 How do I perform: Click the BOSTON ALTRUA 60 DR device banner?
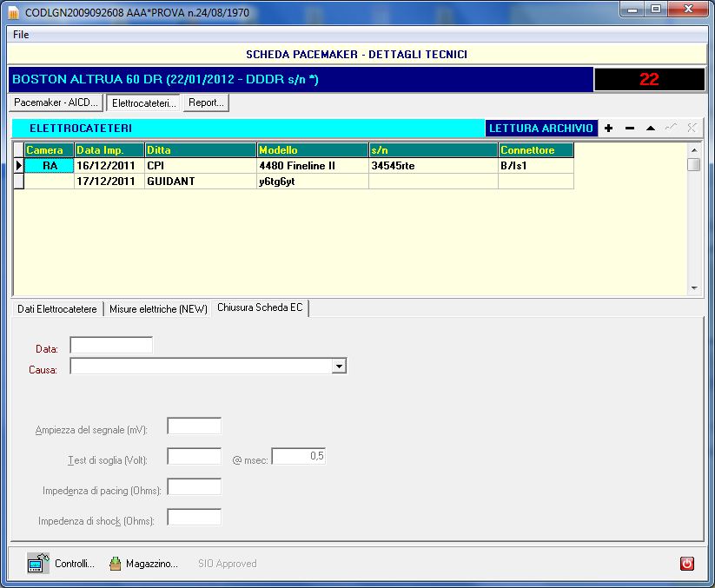(301, 79)
